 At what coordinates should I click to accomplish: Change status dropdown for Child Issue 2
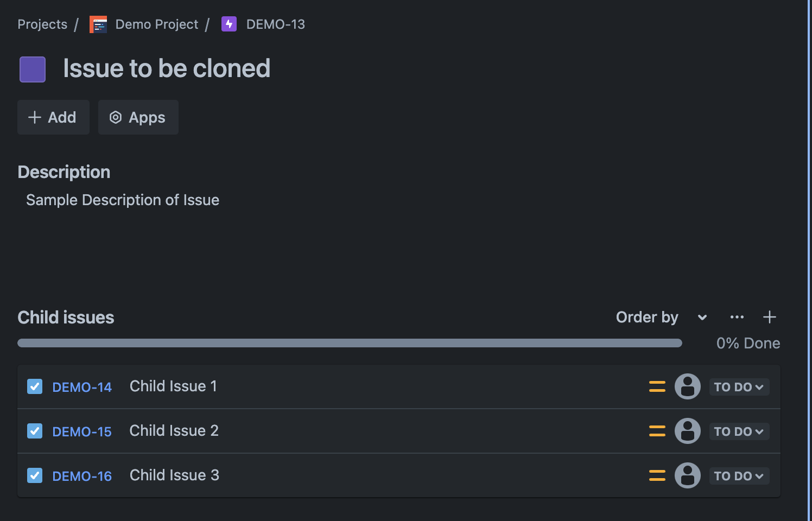[739, 431]
